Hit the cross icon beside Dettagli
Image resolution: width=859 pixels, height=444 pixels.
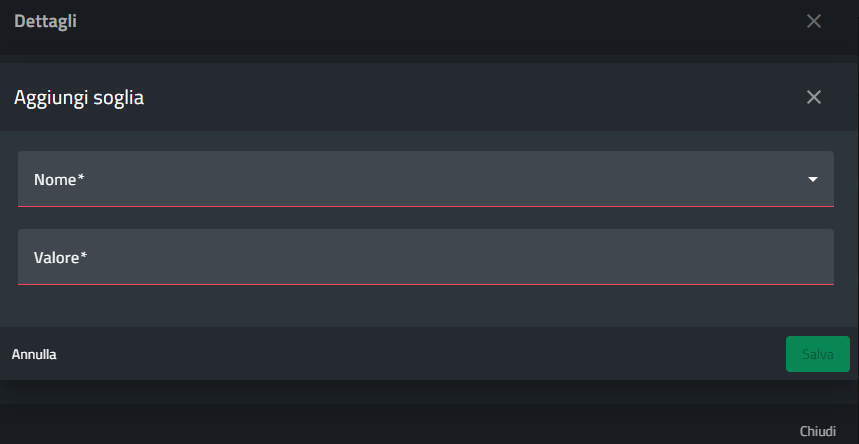[x=814, y=21]
